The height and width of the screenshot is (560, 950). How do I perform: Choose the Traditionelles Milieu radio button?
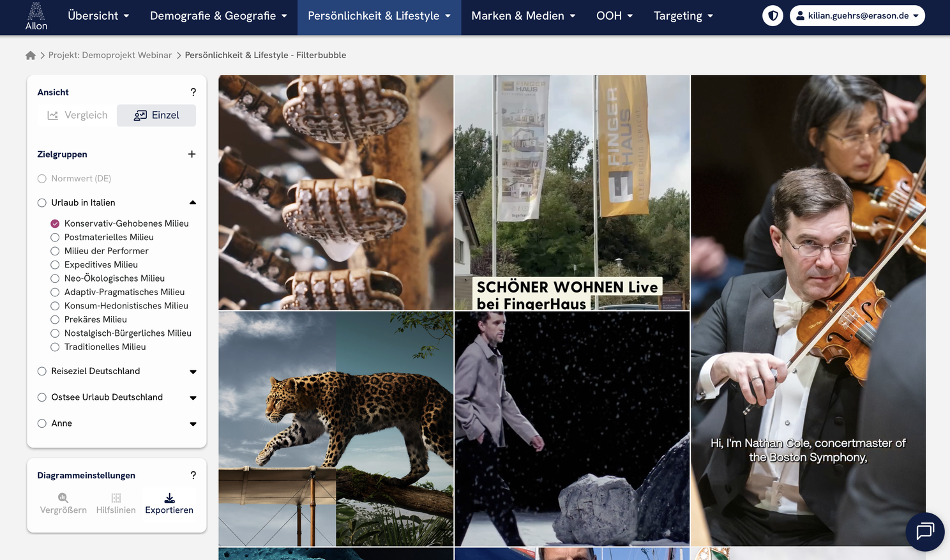click(55, 347)
